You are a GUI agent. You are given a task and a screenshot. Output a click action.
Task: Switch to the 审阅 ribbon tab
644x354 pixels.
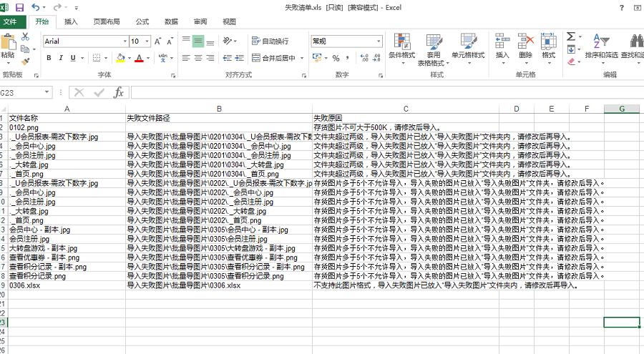point(200,21)
